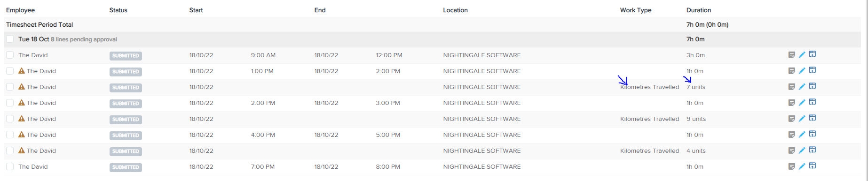868x181 pixels.
Task: Click the pencil icon on the 9 units row
Action: [802, 119]
